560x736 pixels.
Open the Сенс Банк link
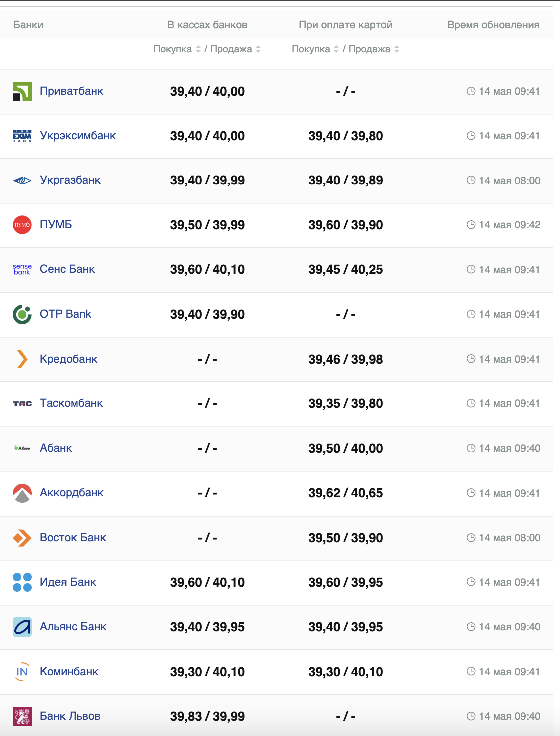point(67,269)
